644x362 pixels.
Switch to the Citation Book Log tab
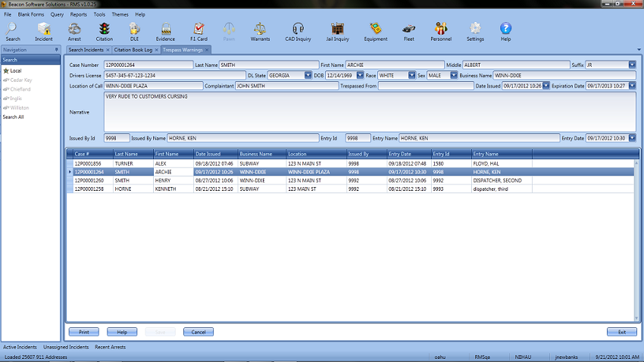point(133,50)
